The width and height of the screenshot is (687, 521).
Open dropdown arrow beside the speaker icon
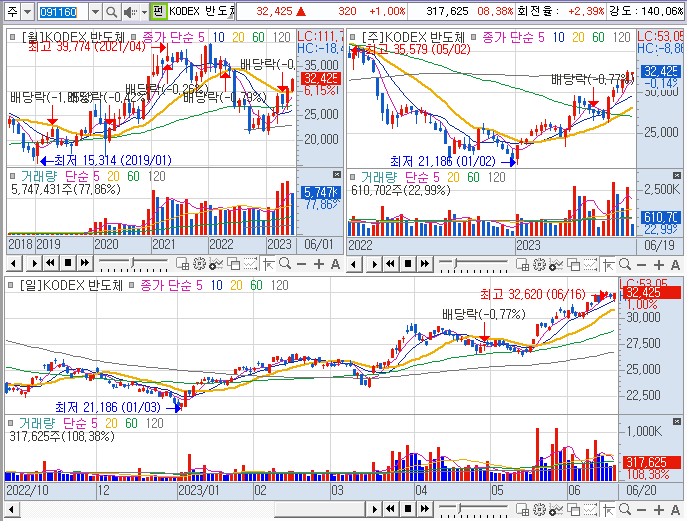[145, 12]
